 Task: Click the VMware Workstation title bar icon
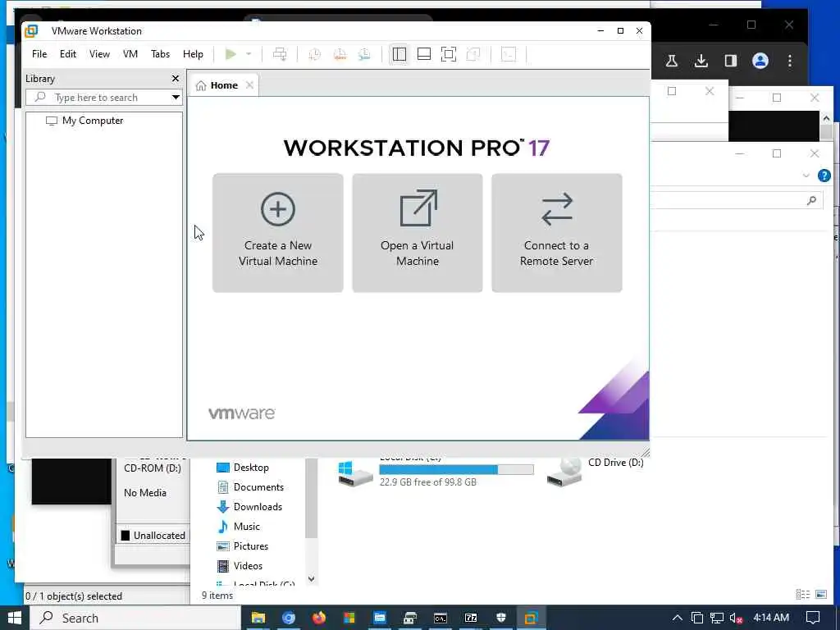(x=32, y=31)
